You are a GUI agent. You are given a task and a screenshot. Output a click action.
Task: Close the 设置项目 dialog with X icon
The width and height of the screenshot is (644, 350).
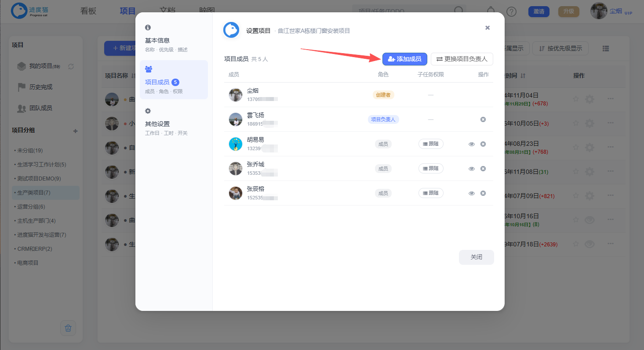pyautogui.click(x=487, y=28)
